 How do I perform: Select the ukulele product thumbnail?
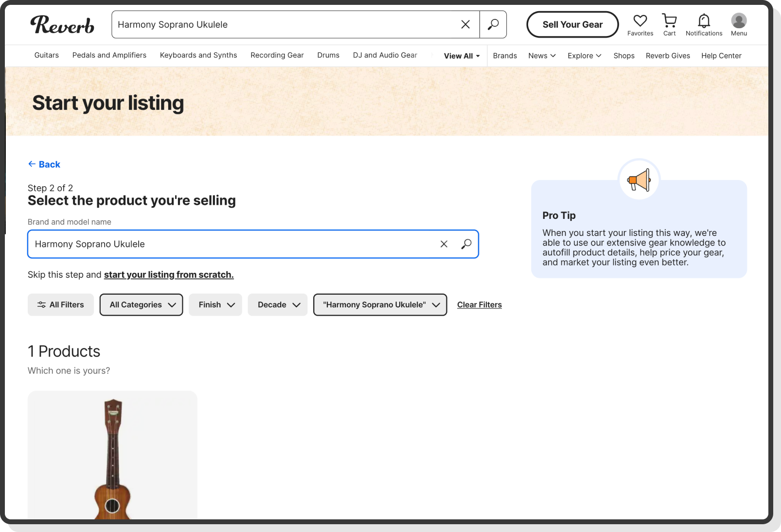tap(112, 457)
